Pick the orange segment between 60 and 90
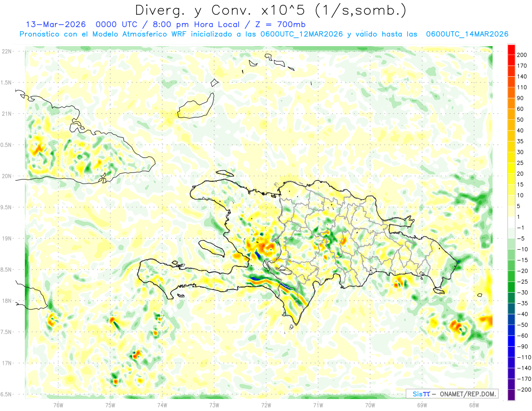This screenshot has height=411, width=532. [x=511, y=103]
